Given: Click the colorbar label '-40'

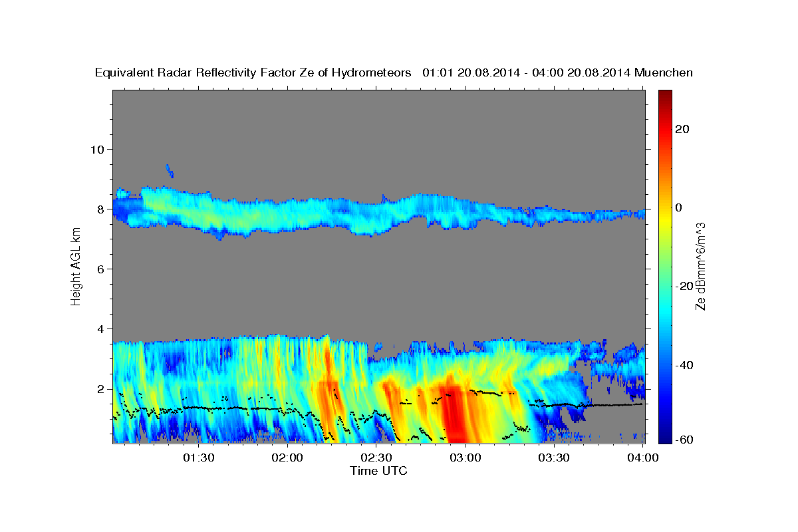Looking at the screenshot, I should tap(684, 365).
